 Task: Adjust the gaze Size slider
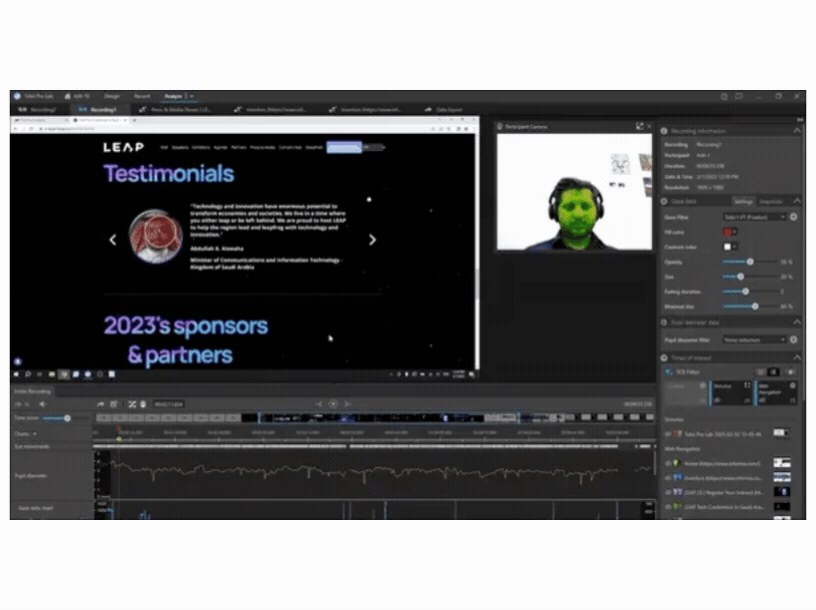[x=741, y=277]
